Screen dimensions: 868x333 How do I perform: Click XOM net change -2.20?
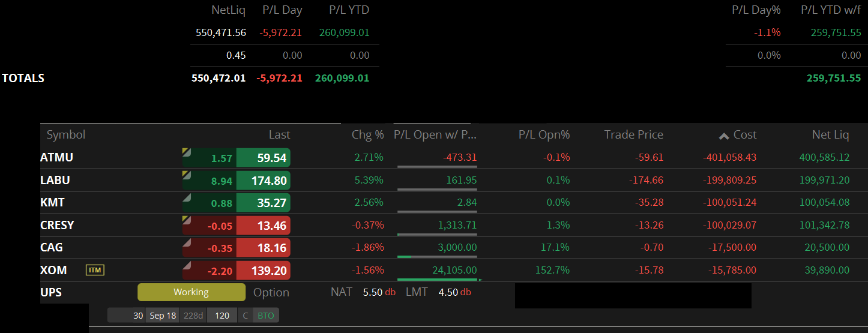[220, 271]
